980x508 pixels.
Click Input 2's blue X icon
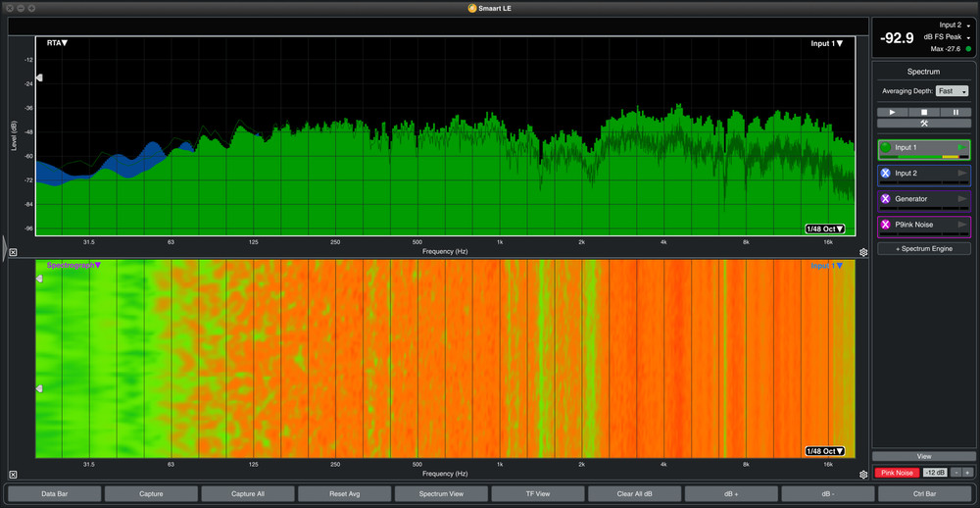(x=886, y=174)
